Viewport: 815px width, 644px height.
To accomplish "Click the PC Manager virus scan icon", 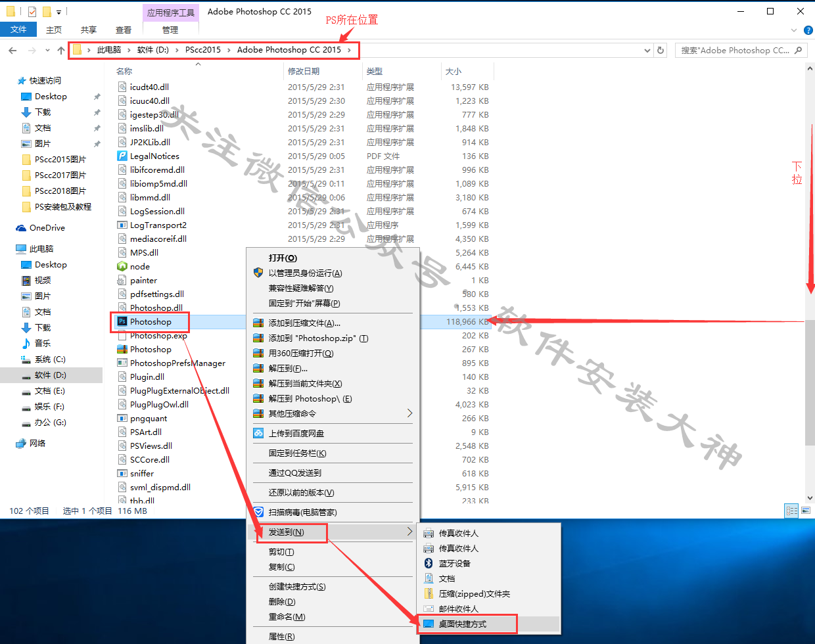I will point(258,512).
